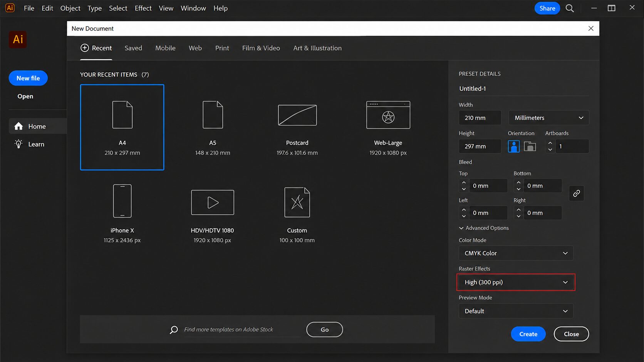Choose the HDV/HDTV 1080 preset icon

click(x=213, y=202)
